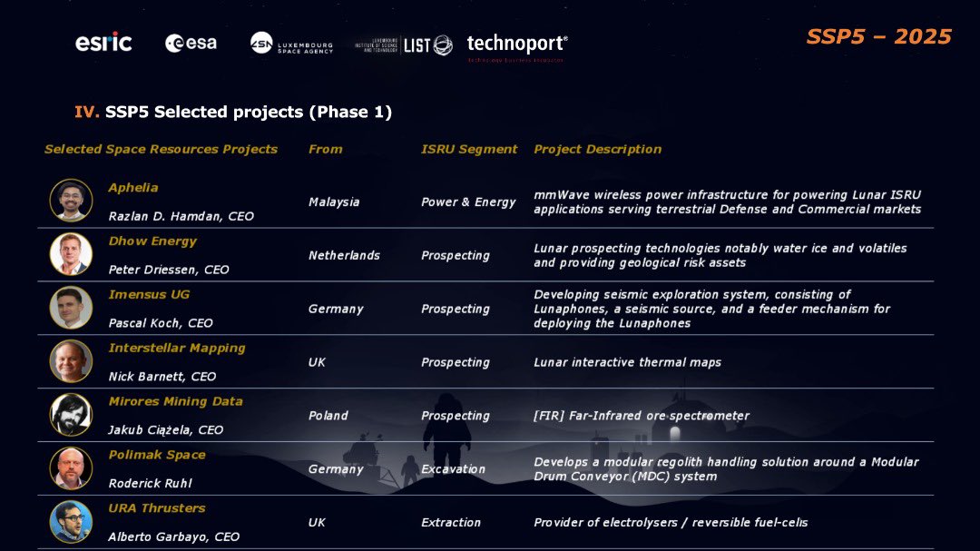The width and height of the screenshot is (980, 551).
Task: Click the seismic exploration system description
Action: (712, 309)
